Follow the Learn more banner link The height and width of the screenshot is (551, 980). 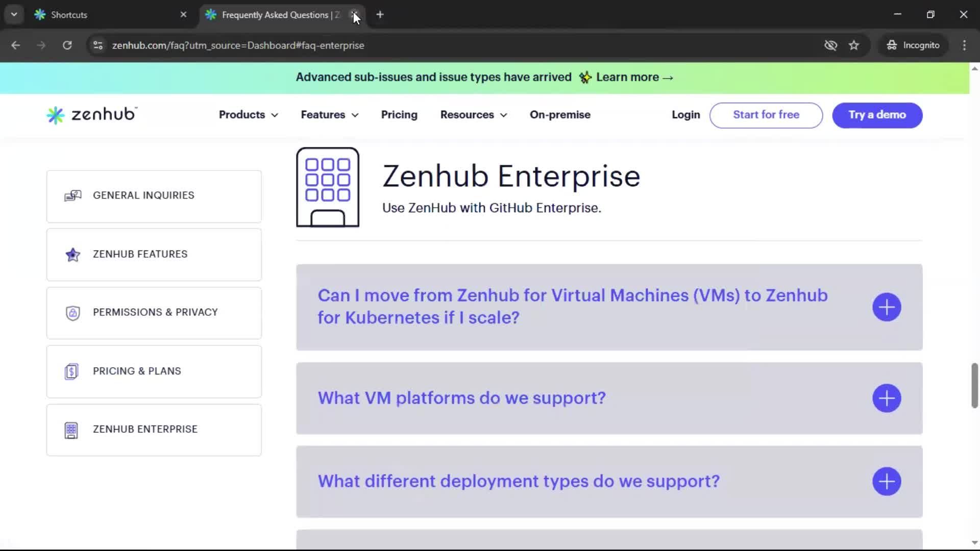pos(634,77)
